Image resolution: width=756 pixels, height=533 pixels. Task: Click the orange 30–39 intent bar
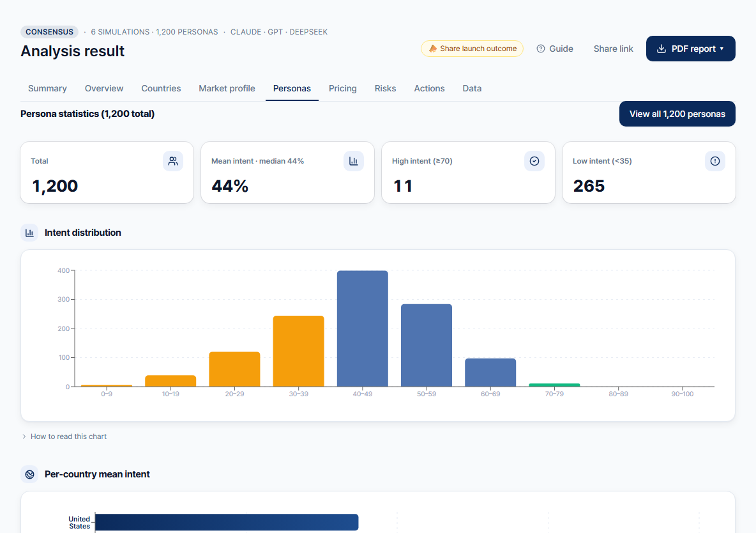tap(298, 351)
